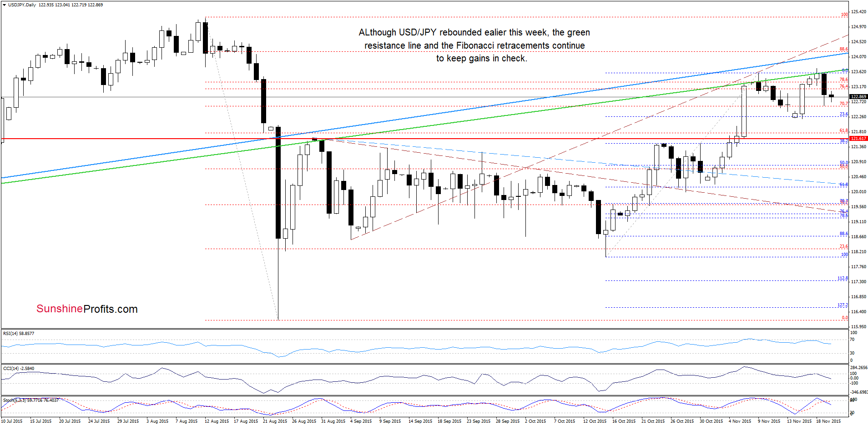This screenshot has height=425, width=868.
Task: Click the 9 Sep 2015 date label
Action: [x=390, y=421]
